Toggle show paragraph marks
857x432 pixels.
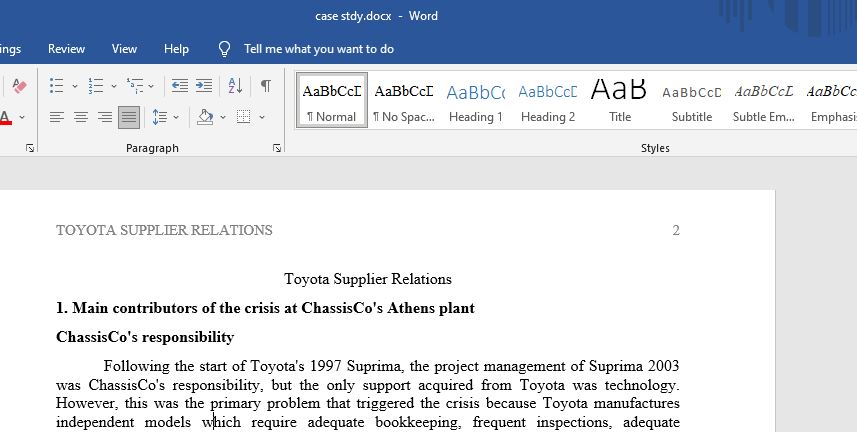[x=266, y=86]
